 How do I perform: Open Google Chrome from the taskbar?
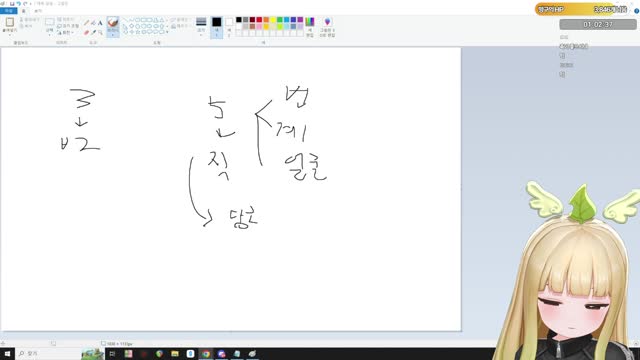(206, 354)
